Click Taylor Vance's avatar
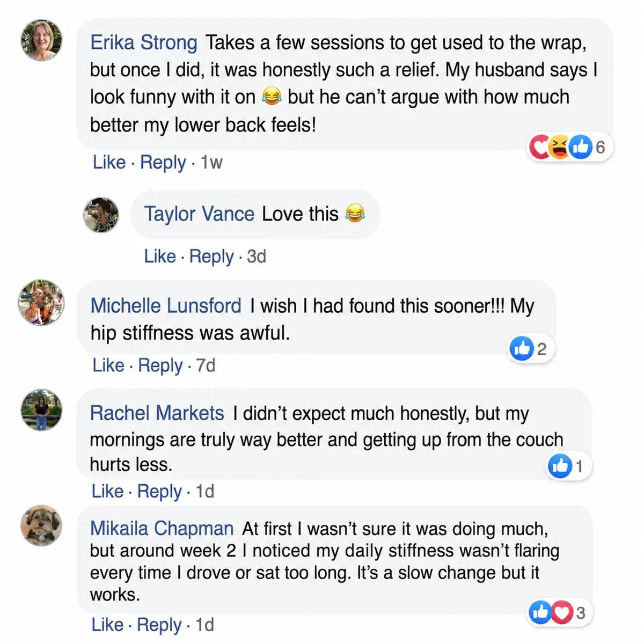644x644 pixels. pyautogui.click(x=101, y=215)
